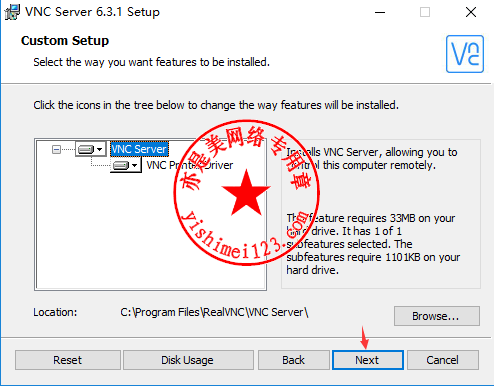The height and width of the screenshot is (386, 494).
Task: Click the 'Location:' label
Action: (x=55, y=312)
